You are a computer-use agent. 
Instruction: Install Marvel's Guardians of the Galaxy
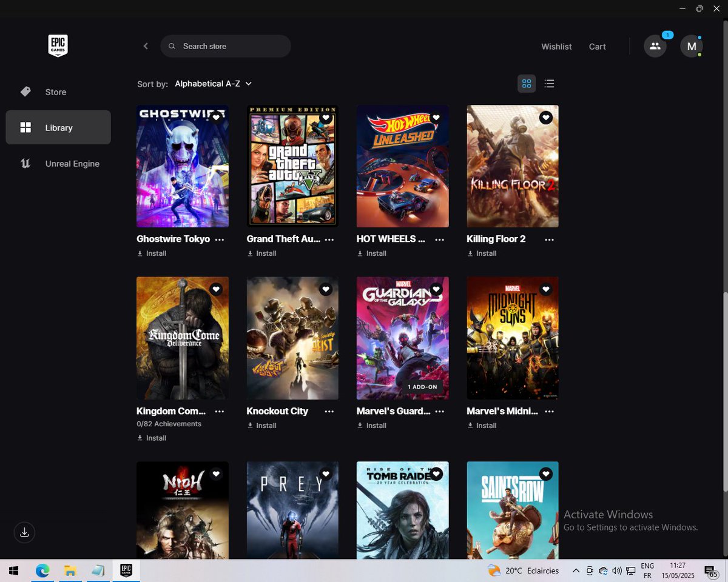[x=371, y=426]
